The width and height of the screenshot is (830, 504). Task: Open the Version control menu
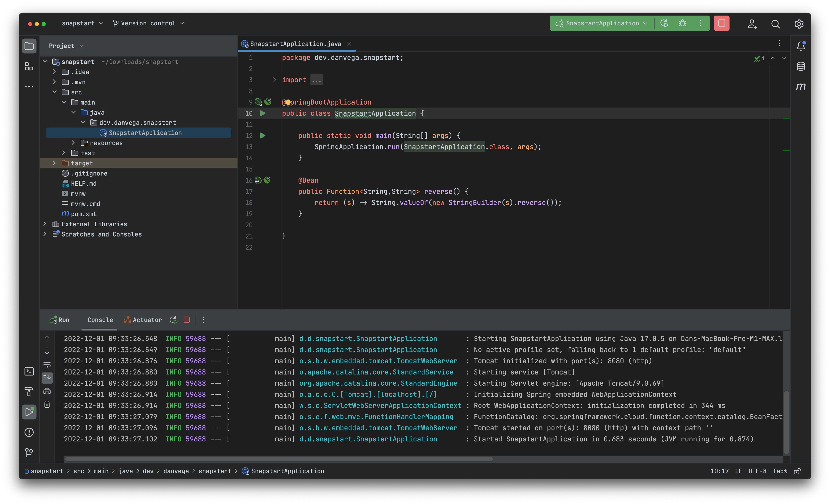[x=148, y=23]
